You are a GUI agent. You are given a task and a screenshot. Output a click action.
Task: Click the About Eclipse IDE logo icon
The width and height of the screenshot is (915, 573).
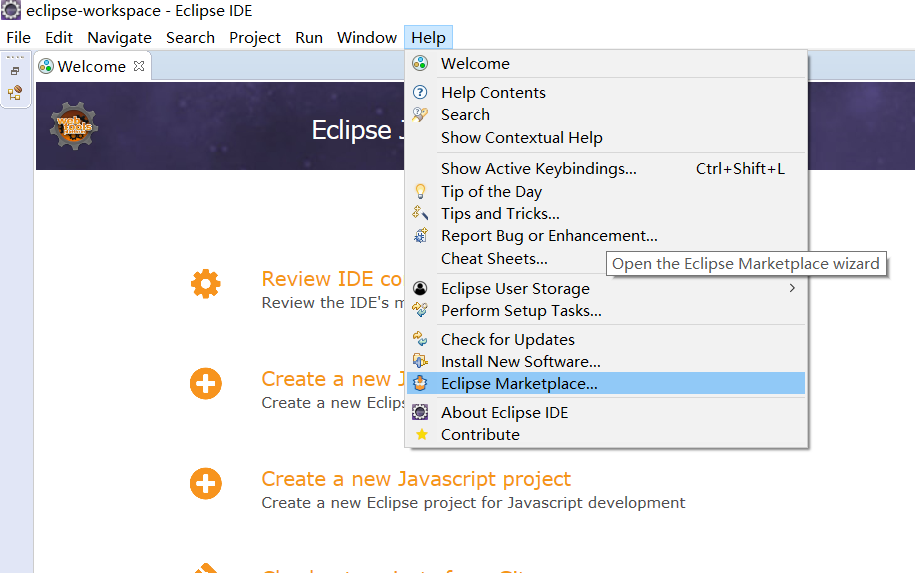click(420, 413)
